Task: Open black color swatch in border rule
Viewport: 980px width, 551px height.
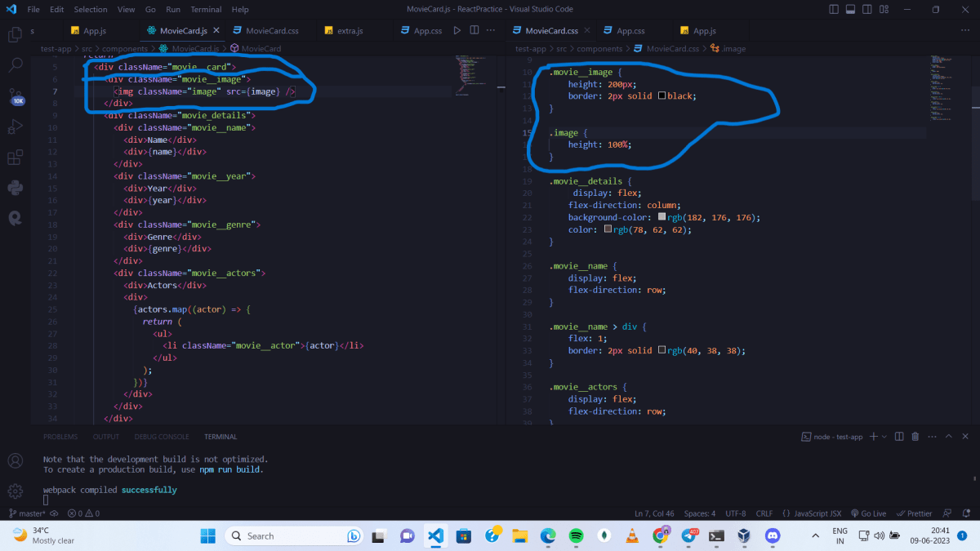Action: pos(661,96)
